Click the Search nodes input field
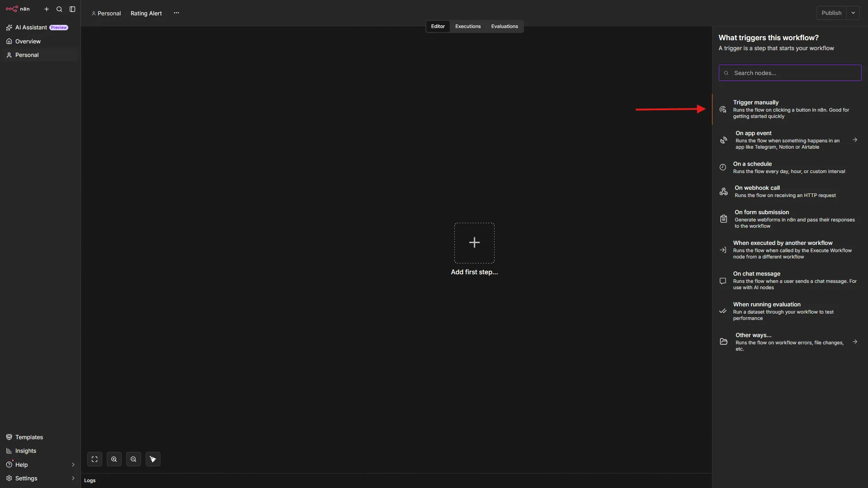 (790, 73)
